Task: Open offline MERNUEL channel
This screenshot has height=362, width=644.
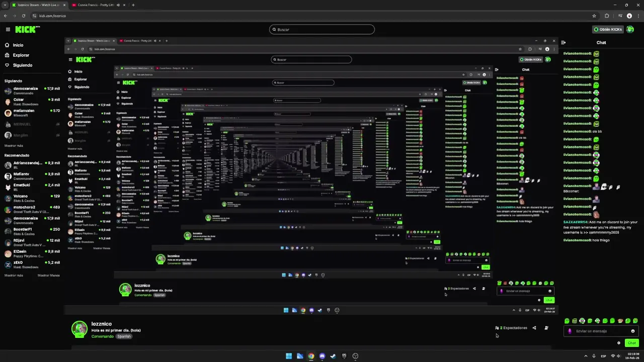Action: pyautogui.click(x=32, y=124)
